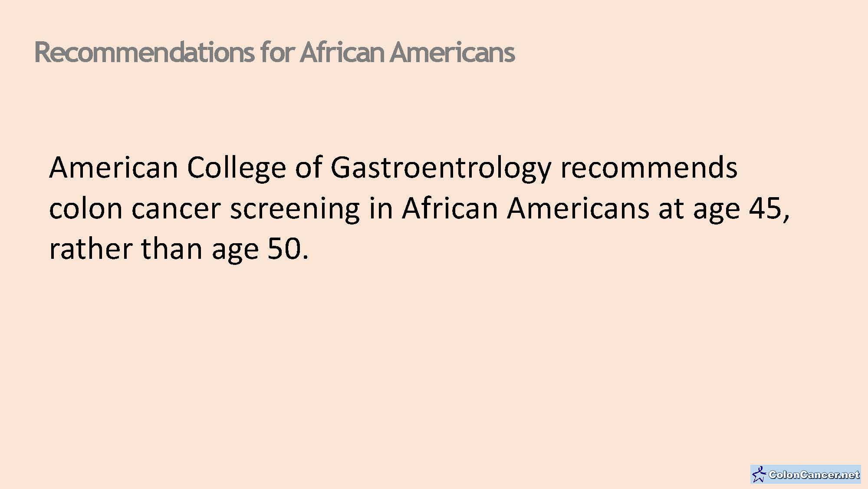Click the word 'recommends' in first line
This screenshot has height=489, width=868.
pyautogui.click(x=648, y=167)
